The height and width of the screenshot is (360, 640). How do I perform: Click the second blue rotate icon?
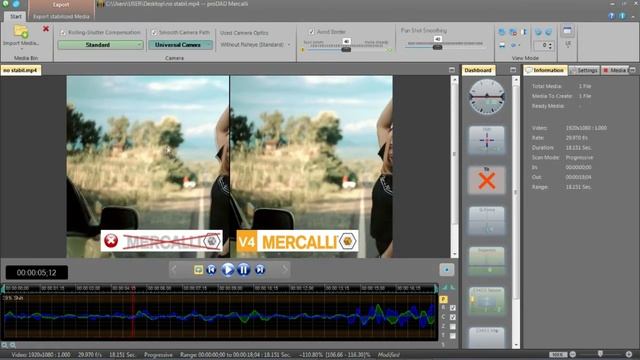click(549, 32)
